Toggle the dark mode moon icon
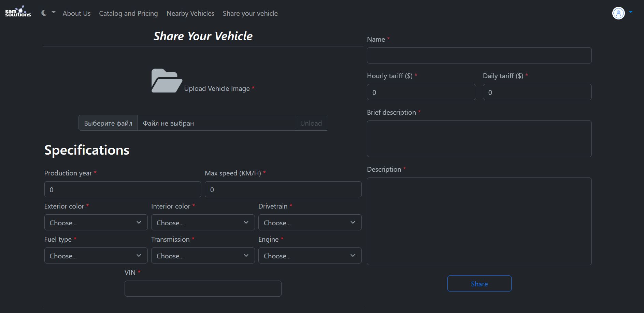This screenshot has width=644, height=313. tap(44, 13)
